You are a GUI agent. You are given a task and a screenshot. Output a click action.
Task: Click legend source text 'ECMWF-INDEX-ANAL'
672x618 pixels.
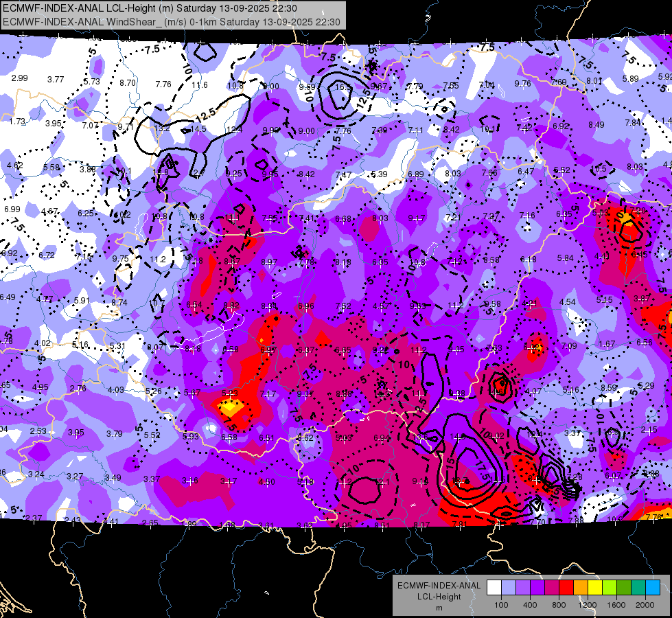[x=439, y=586]
